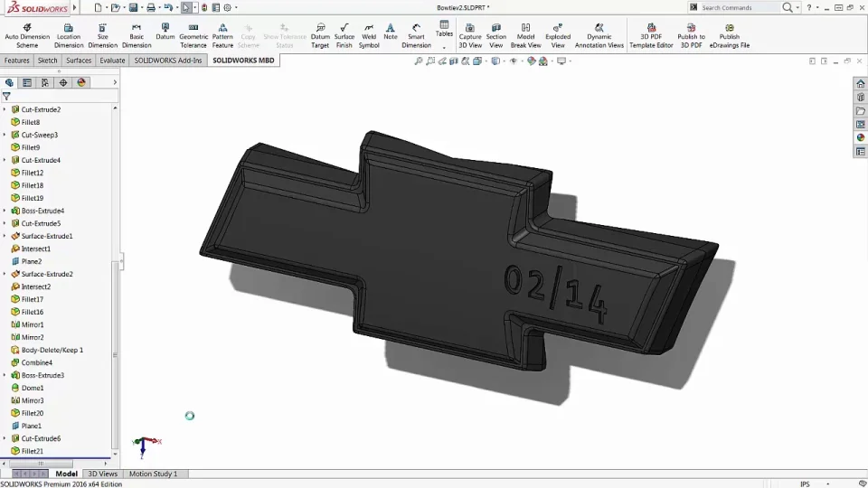Add a Datum annotation
868x488 pixels.
(165, 32)
